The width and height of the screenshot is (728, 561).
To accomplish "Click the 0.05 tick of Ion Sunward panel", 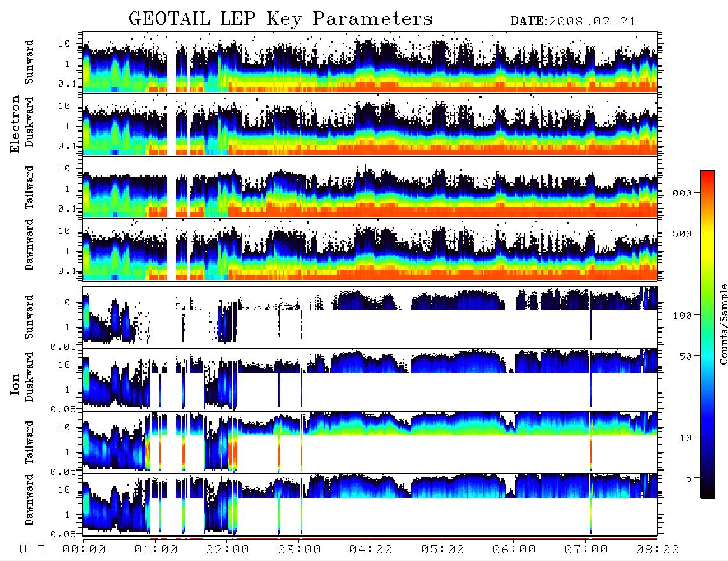I will tap(62, 346).
